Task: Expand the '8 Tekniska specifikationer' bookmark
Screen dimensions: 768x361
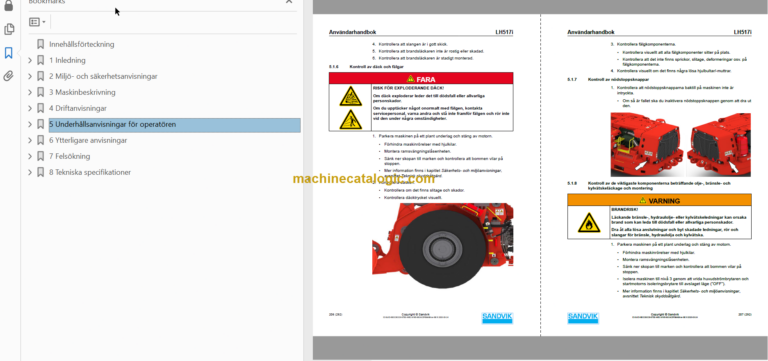Action: 30,172
